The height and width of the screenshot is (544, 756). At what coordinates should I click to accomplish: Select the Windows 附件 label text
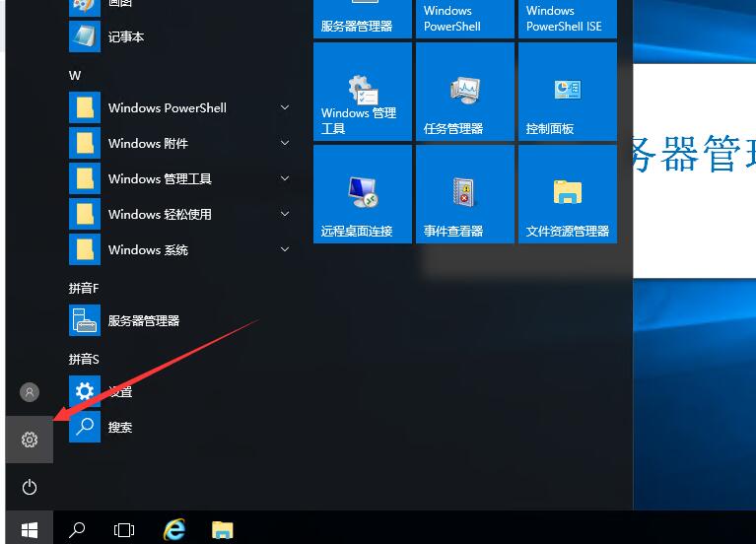(x=148, y=143)
